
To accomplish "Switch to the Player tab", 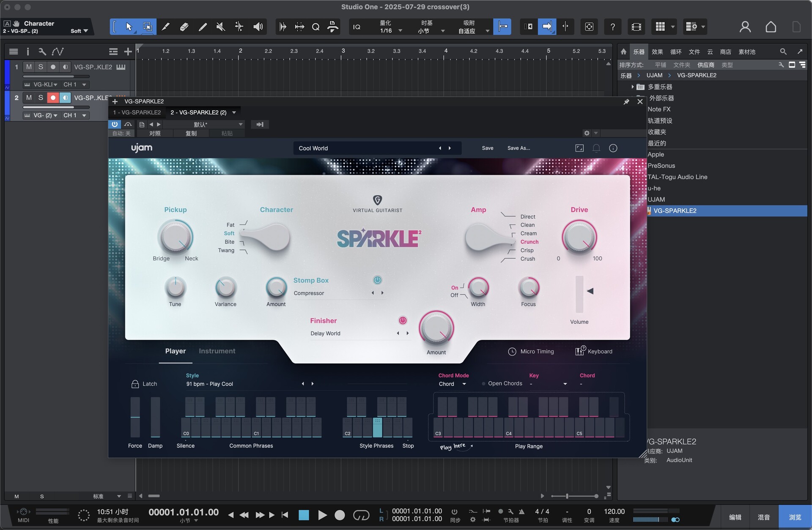I will pyautogui.click(x=175, y=351).
